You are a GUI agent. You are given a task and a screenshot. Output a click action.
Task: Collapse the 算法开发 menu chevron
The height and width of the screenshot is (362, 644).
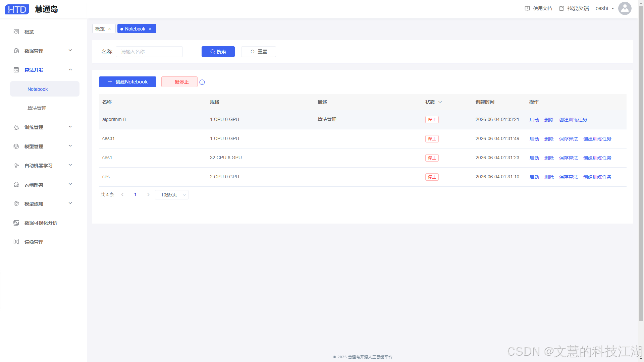click(x=70, y=70)
